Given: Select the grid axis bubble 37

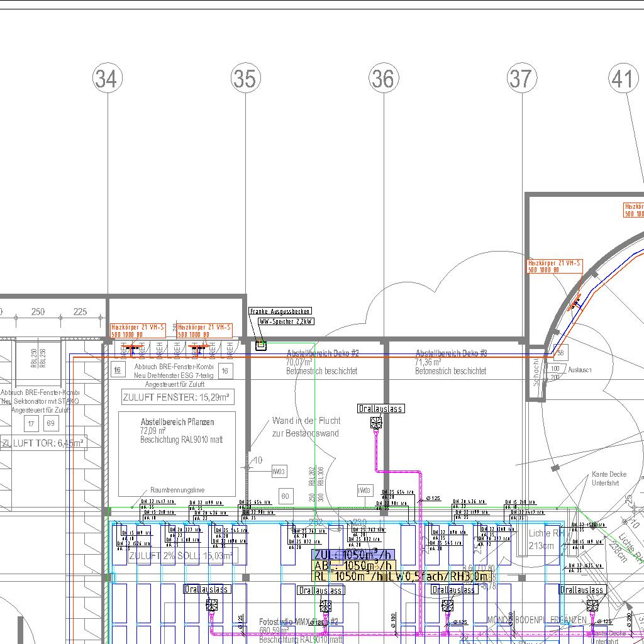Looking at the screenshot, I should pos(521,79).
